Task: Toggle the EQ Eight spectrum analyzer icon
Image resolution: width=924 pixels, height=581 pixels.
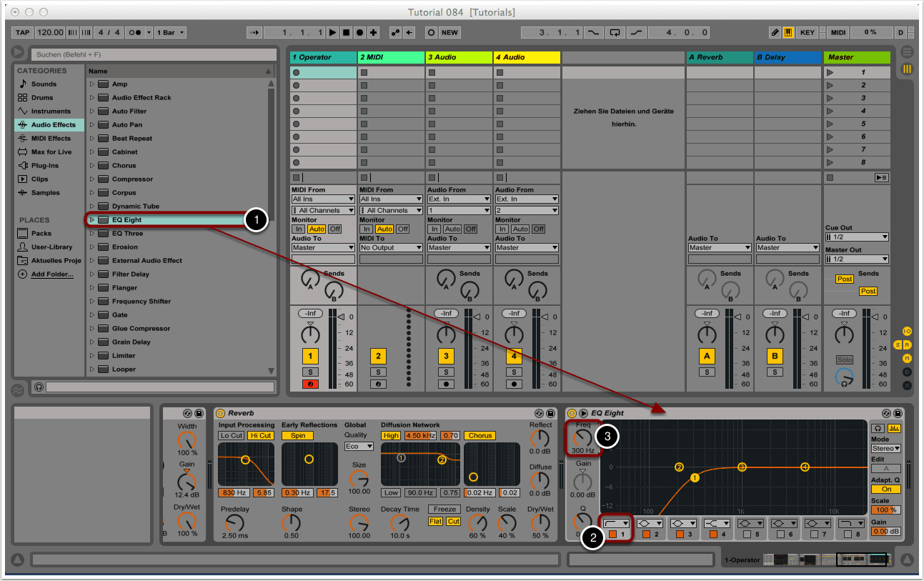Action: point(893,428)
